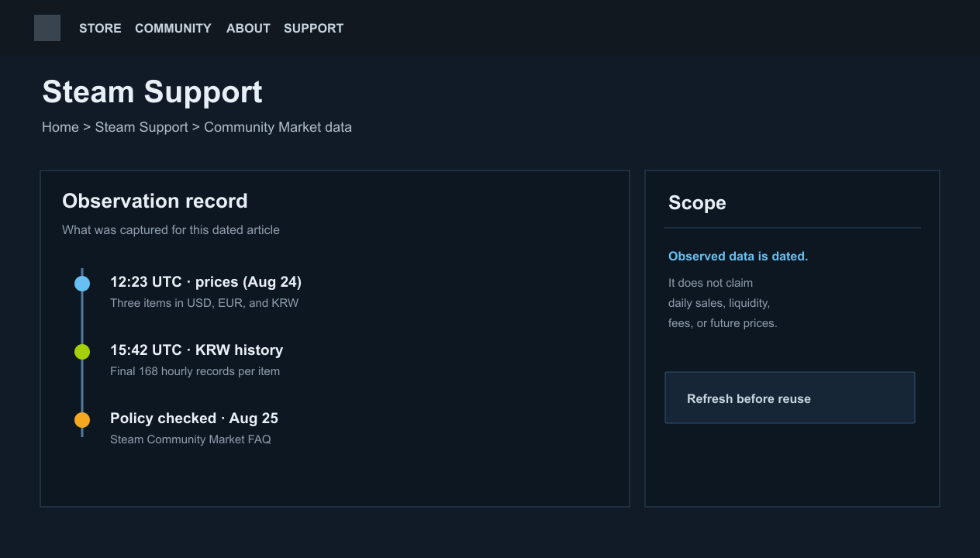980x558 pixels.
Task: Click the 'Steam Community Market FAQ' text
Action: tap(190, 439)
